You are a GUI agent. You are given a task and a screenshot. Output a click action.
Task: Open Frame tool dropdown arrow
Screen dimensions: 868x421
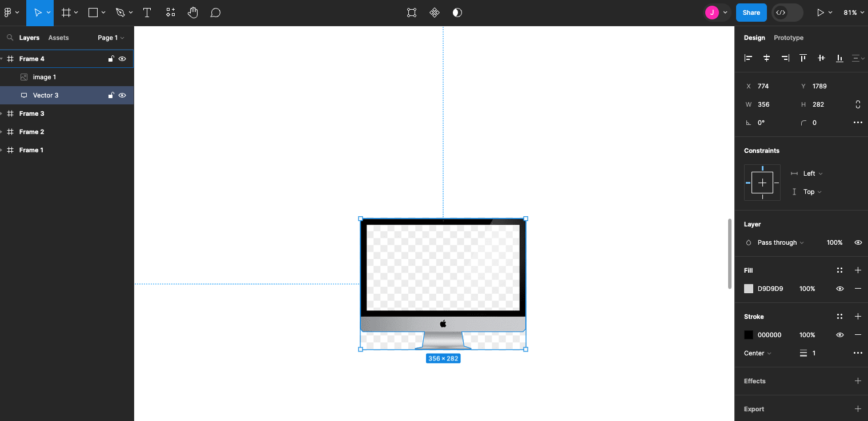pyautogui.click(x=77, y=13)
